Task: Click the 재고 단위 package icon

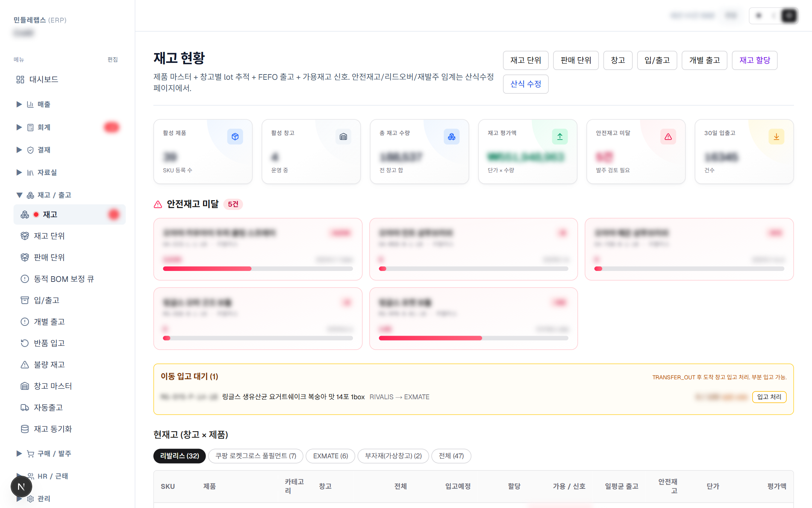Action: (25, 236)
